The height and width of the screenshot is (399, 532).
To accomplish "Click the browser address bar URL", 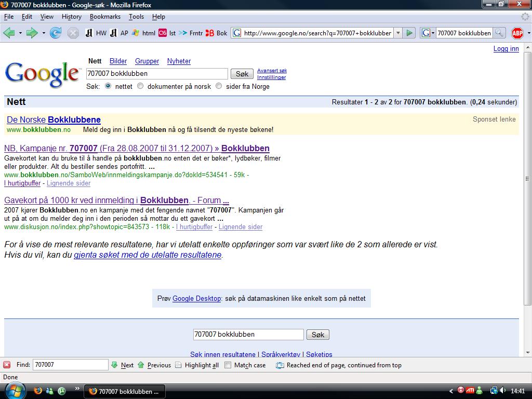I will click(x=317, y=33).
